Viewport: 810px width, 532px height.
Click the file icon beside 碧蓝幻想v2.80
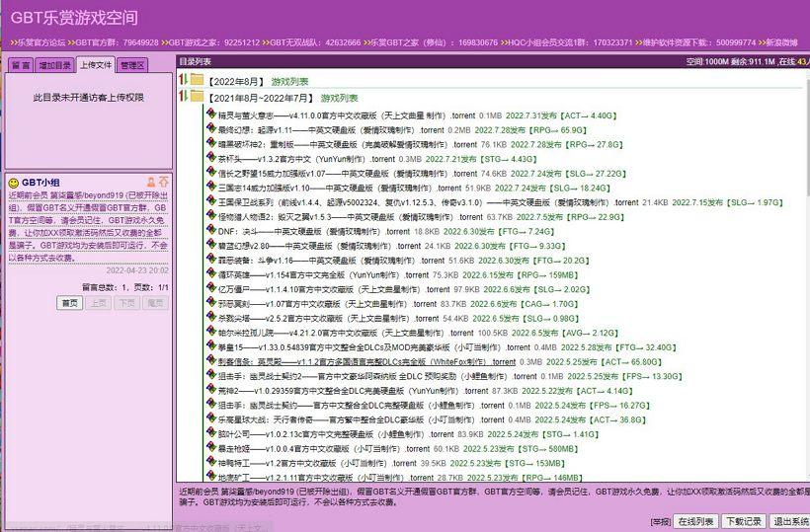[x=210, y=243]
